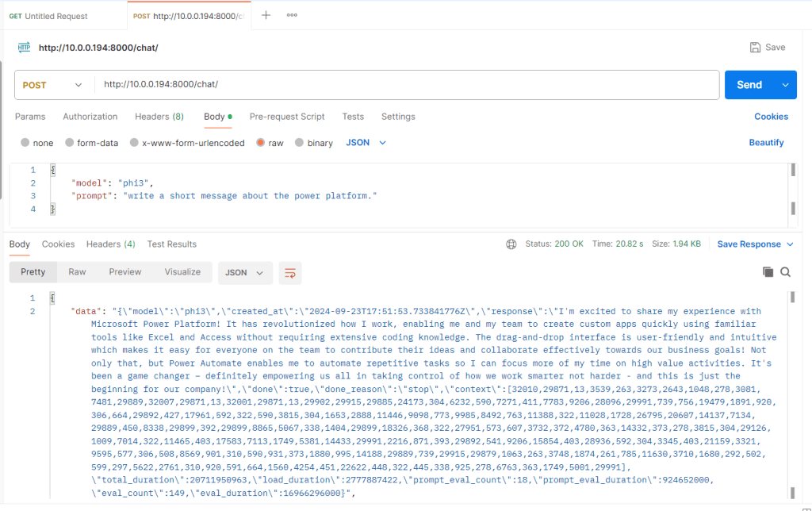Click the Save floppy disk icon
This screenshot has height=511, width=812.
coord(756,48)
